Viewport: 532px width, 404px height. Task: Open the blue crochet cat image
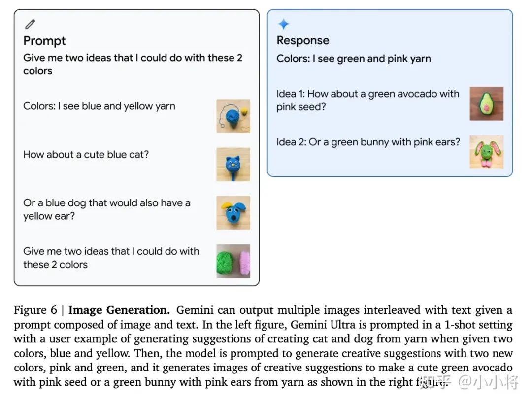click(233, 164)
